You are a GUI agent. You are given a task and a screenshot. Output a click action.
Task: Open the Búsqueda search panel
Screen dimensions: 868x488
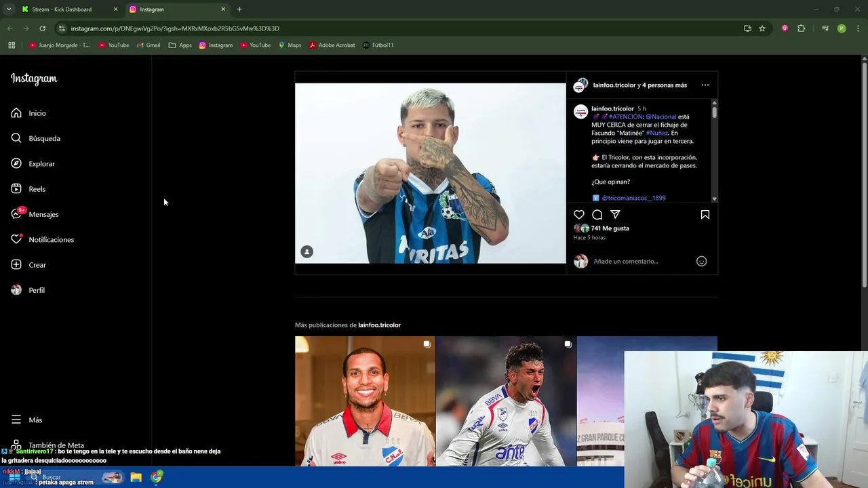point(36,138)
